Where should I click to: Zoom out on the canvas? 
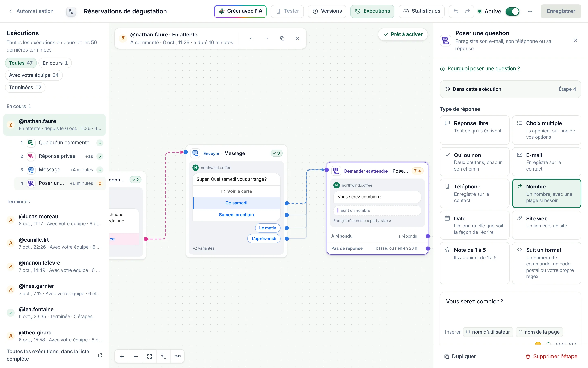tap(136, 356)
